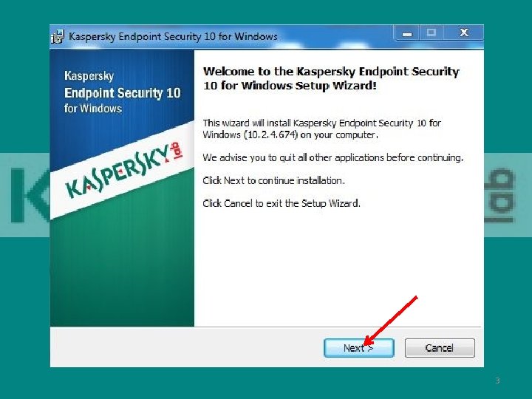Minimize the Kaspersky setup window
532x399 pixels.
(407, 33)
